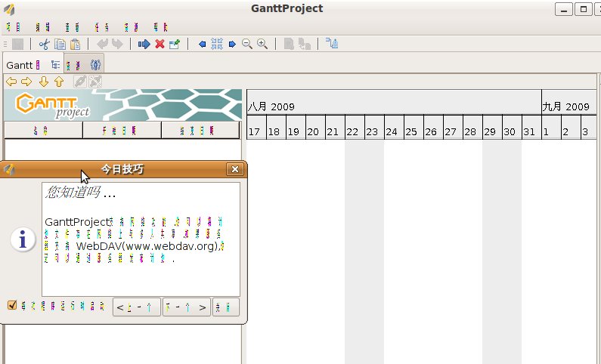Open the first menu in the menu bar
This screenshot has width=601, height=364.
click(13, 27)
